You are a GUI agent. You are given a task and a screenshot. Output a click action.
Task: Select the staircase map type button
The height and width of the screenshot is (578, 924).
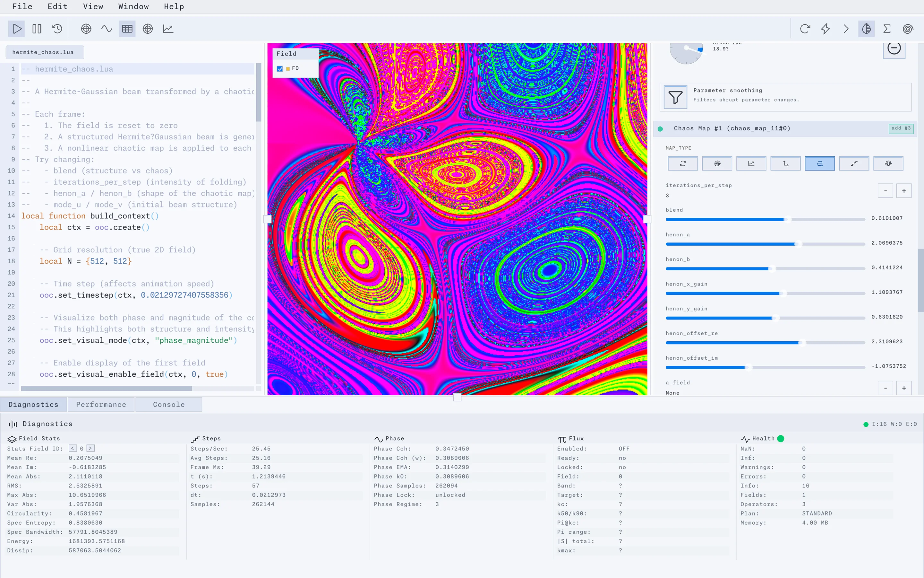point(854,164)
